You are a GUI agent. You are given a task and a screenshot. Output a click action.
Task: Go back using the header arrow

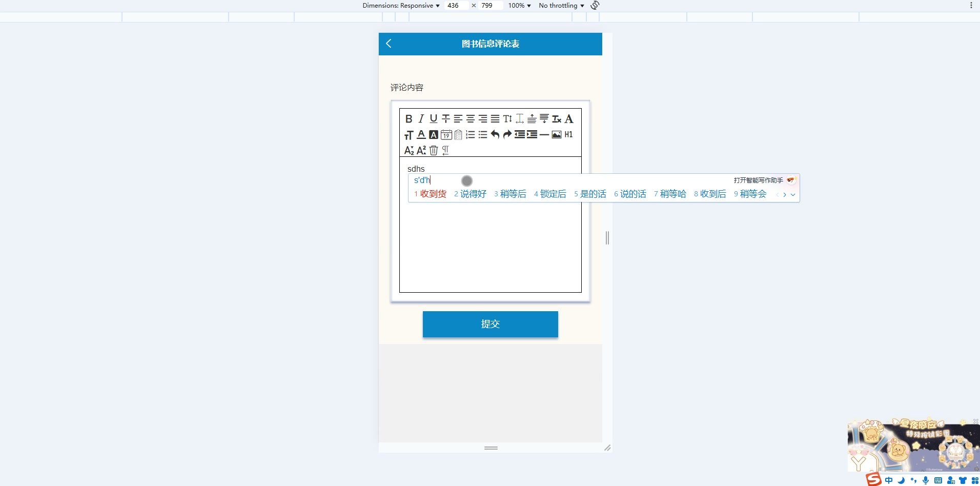pyautogui.click(x=389, y=44)
